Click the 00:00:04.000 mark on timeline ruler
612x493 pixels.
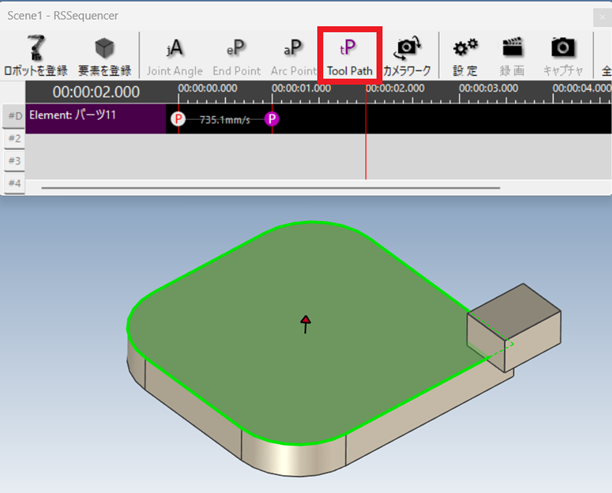click(582, 88)
